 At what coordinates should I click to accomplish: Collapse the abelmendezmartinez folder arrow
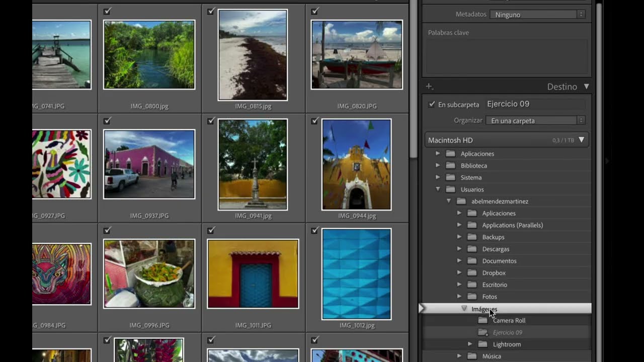449,201
